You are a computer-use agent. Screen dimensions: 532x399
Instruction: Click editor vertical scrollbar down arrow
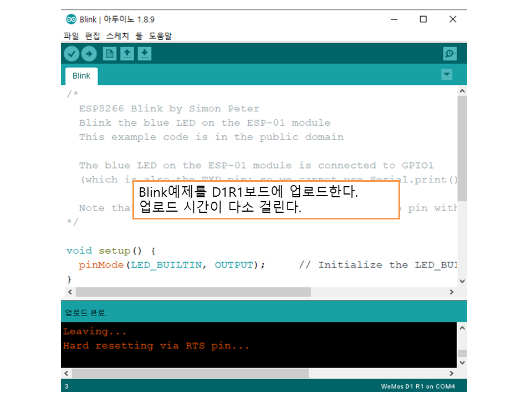pos(462,281)
